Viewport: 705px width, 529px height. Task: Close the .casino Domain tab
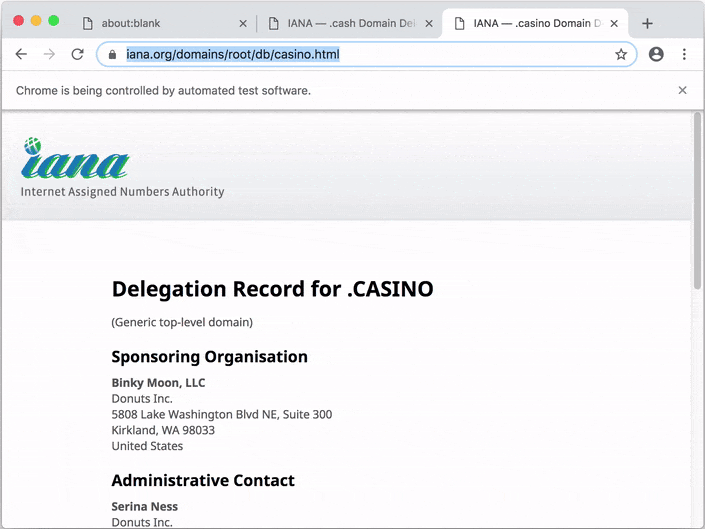(613, 23)
